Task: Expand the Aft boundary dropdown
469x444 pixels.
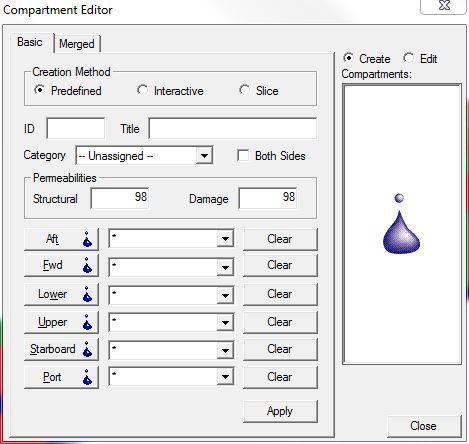Action: (225, 239)
